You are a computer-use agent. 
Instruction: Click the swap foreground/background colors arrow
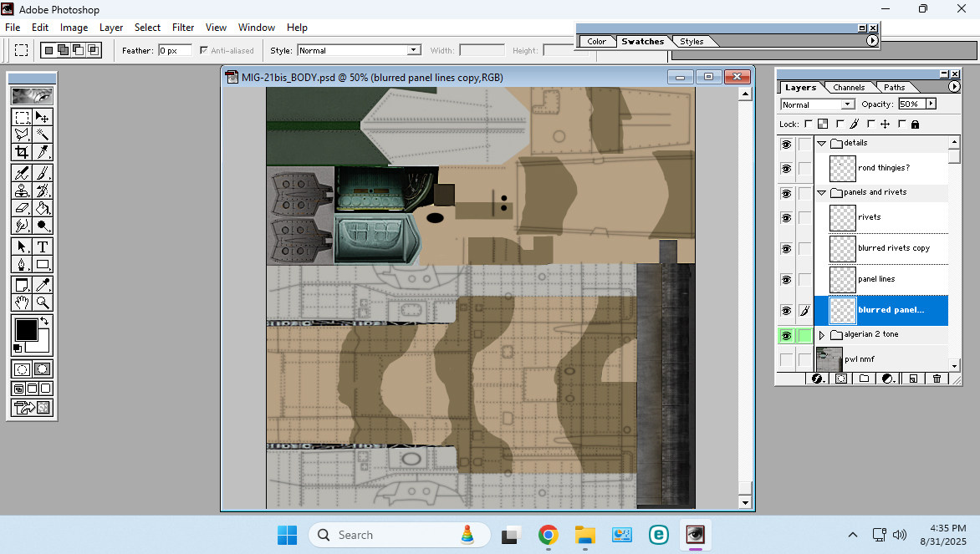44,321
